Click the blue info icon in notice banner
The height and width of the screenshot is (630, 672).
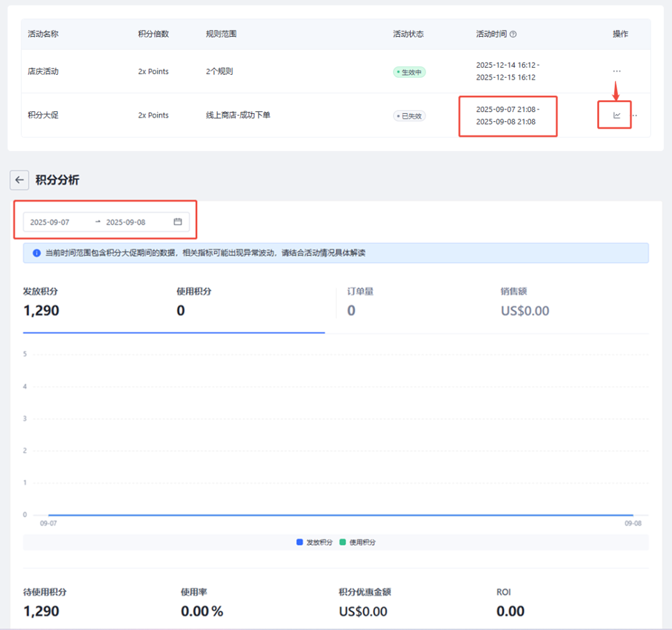[x=37, y=254]
